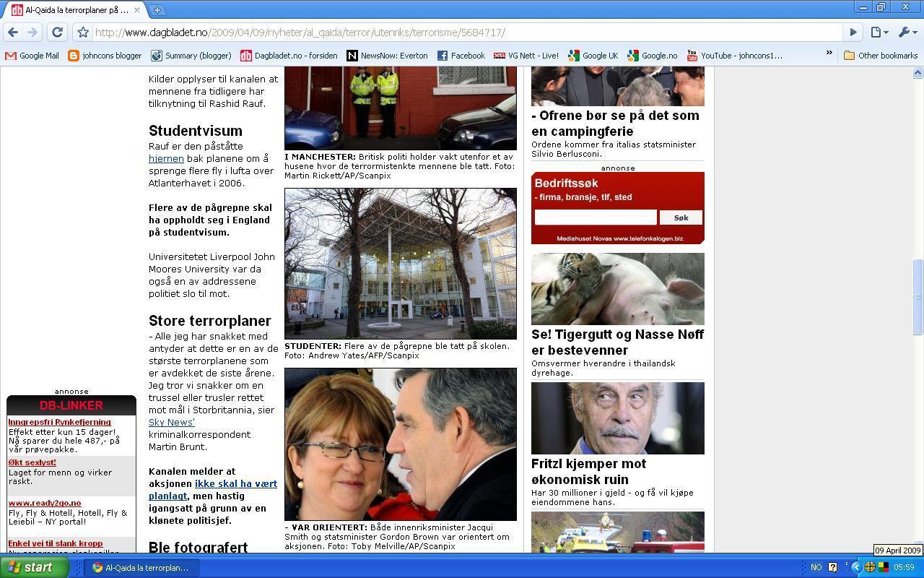
Task: Click the four-colored squares tray icon
Action: (x=883, y=567)
